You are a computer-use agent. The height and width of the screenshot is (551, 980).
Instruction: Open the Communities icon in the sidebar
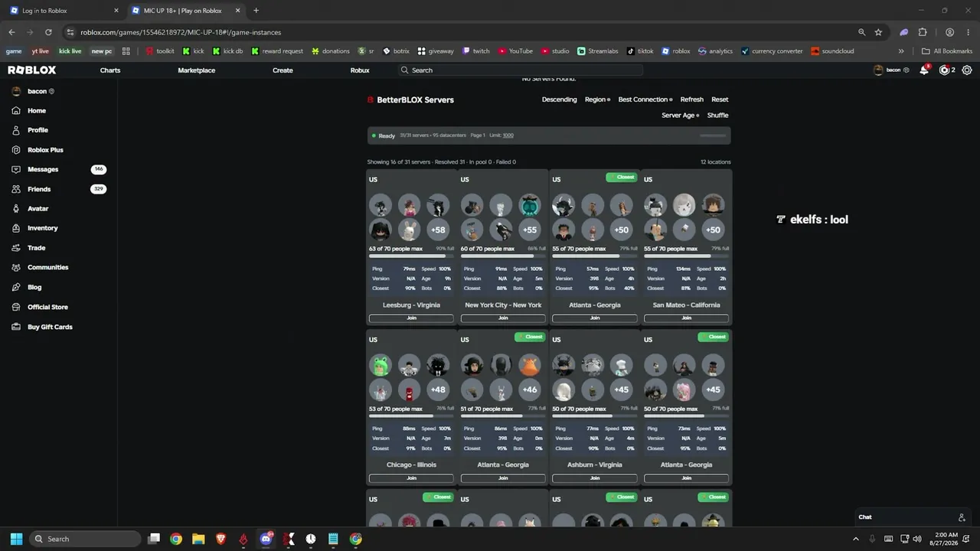pyautogui.click(x=16, y=267)
